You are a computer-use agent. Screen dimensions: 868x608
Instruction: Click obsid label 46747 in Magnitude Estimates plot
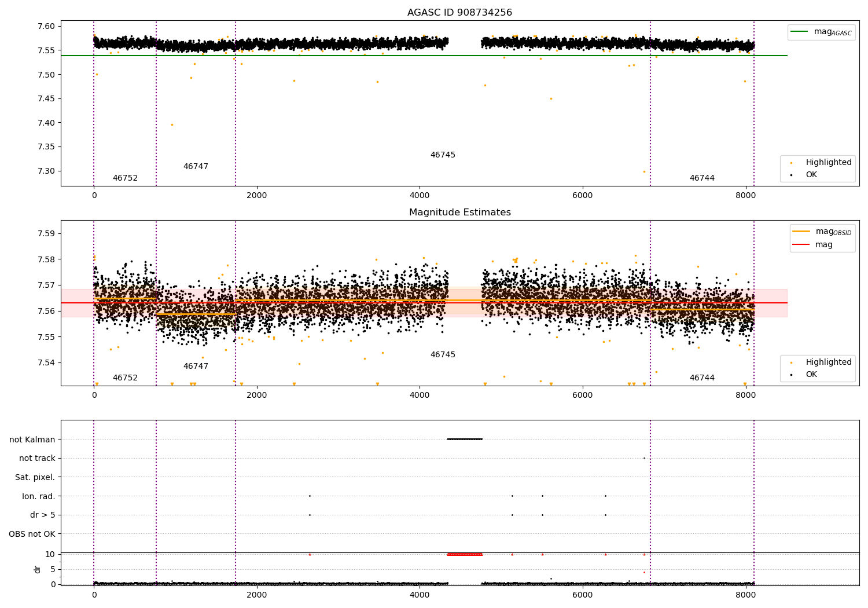[x=196, y=367]
